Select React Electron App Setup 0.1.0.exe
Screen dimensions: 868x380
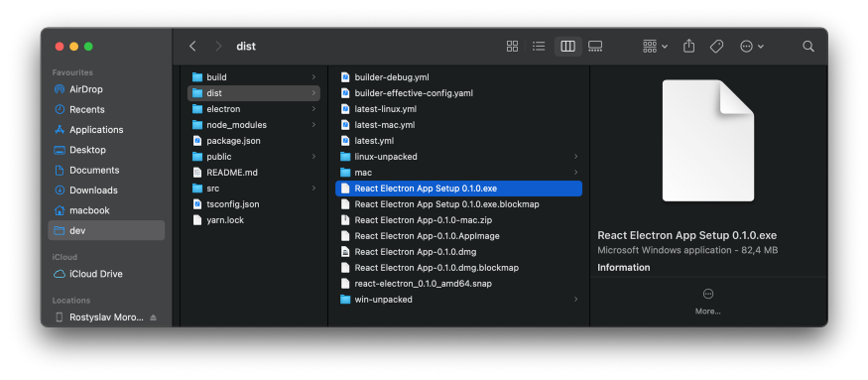click(458, 189)
